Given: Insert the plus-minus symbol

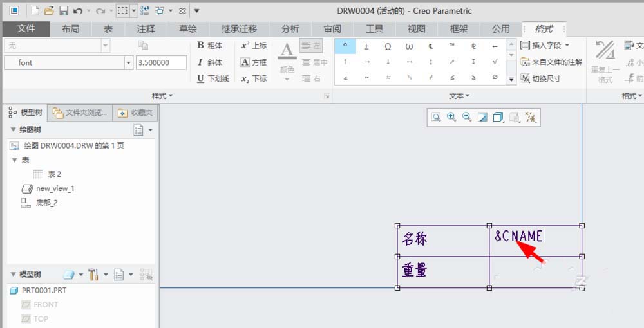Looking at the screenshot, I should [x=366, y=47].
